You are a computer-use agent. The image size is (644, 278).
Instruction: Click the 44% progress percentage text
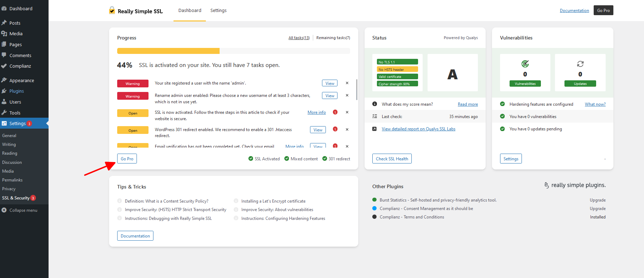[125, 65]
